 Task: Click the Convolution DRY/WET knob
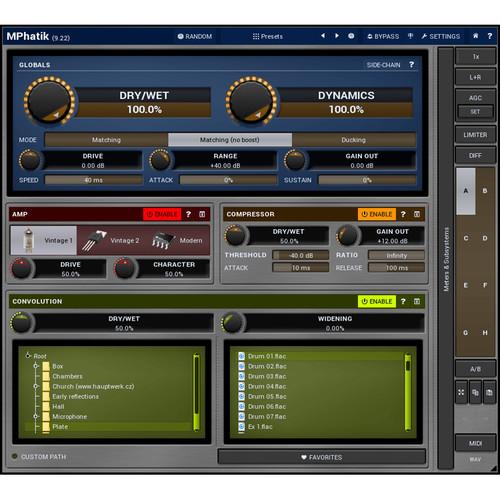[x=22, y=323]
